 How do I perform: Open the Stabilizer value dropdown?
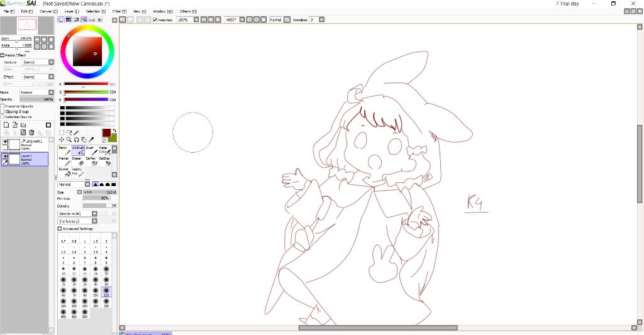click(321, 19)
